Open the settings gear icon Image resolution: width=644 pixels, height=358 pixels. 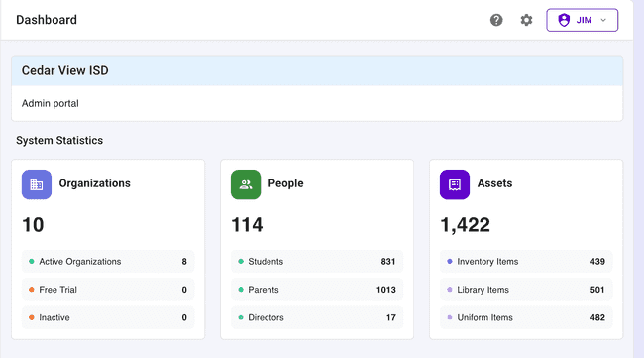click(x=526, y=20)
